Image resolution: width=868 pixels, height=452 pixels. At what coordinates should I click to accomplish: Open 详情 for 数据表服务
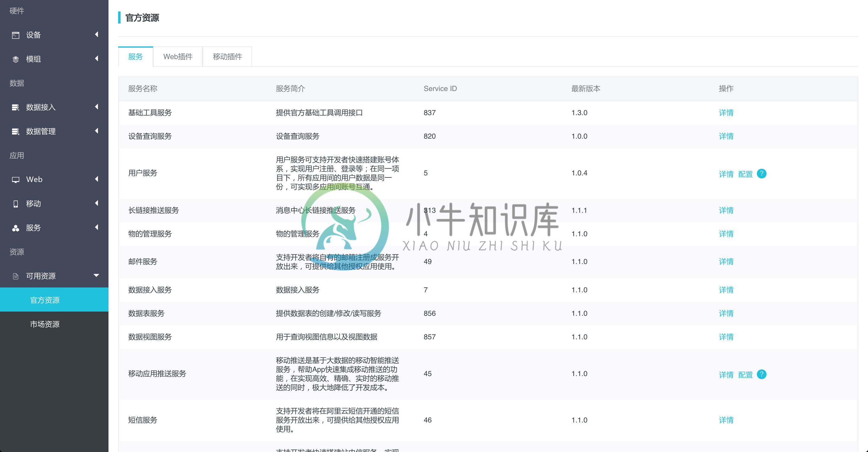coord(726,314)
